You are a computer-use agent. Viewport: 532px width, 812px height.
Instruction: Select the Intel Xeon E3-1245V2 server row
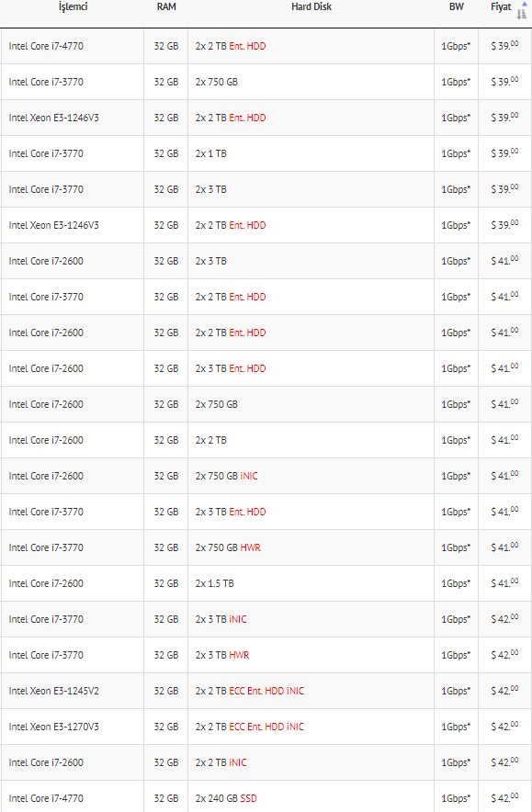coord(266,691)
